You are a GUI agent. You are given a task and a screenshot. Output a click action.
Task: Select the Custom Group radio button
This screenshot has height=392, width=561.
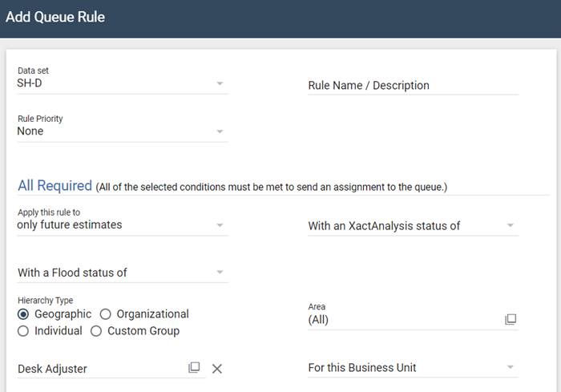[96, 331]
